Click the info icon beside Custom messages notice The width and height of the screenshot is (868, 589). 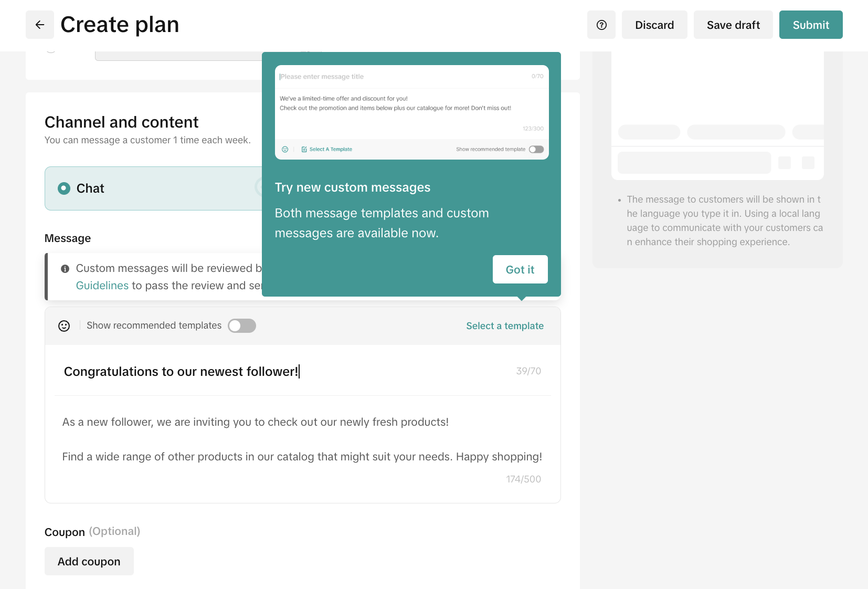[x=65, y=269]
